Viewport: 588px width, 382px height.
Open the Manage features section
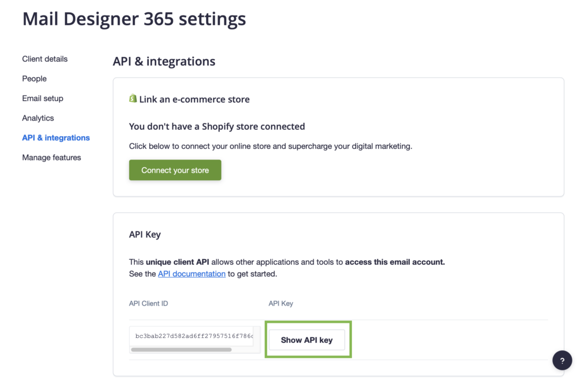pyautogui.click(x=51, y=157)
